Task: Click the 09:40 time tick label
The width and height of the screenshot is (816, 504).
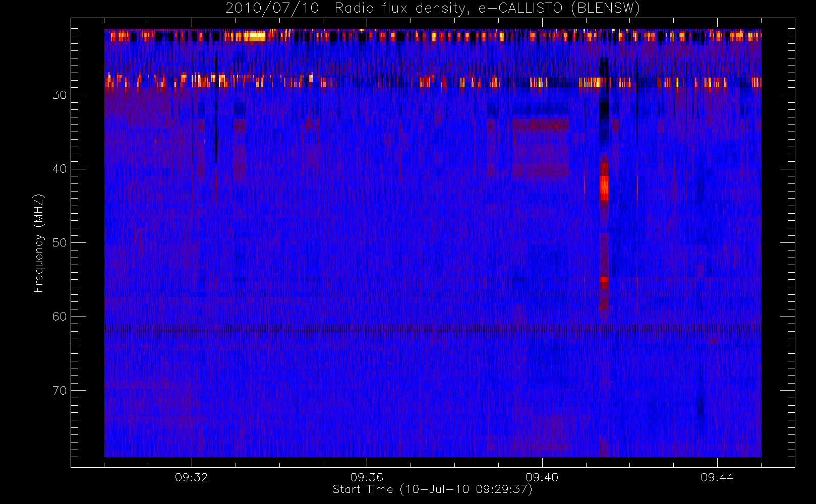Action: tap(542, 477)
